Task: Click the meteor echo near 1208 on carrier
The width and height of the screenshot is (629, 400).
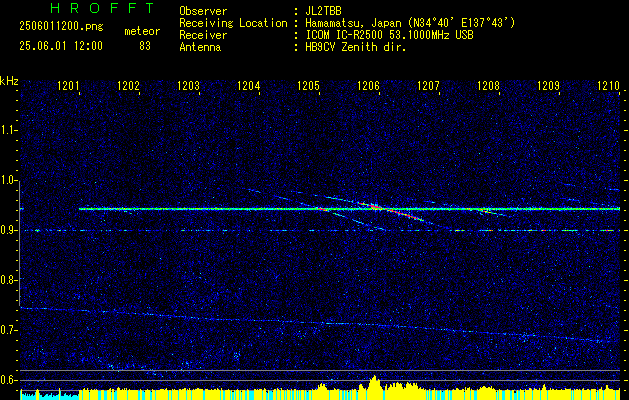Action: coord(486,210)
